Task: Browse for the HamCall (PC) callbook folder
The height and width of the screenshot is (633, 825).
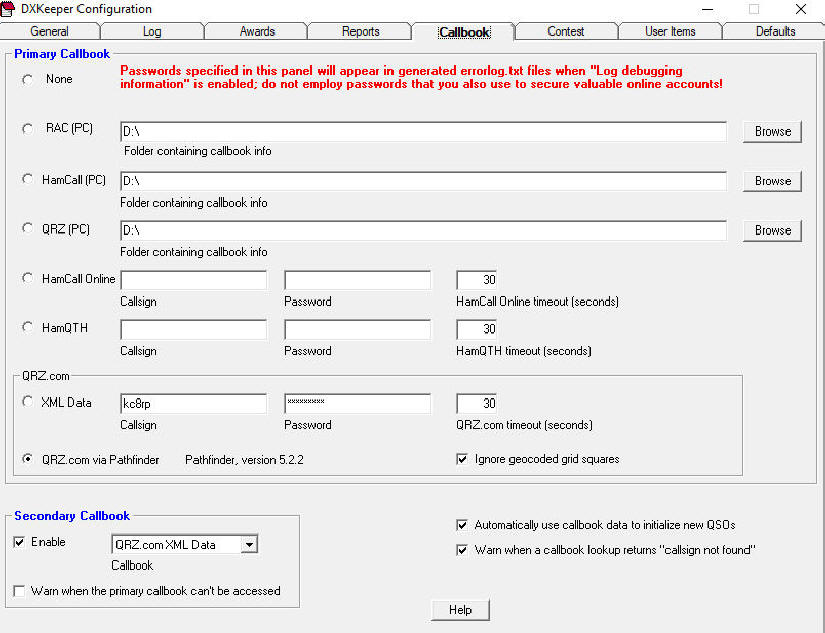Action: pos(772,181)
